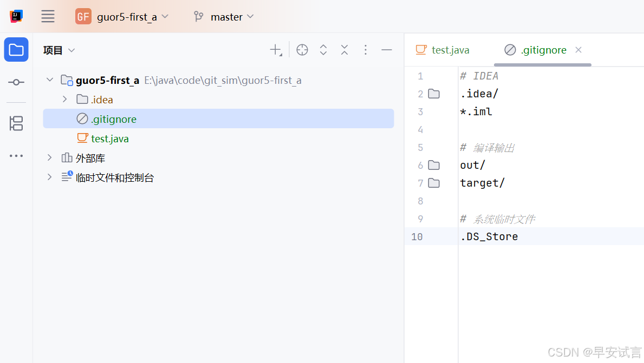The width and height of the screenshot is (644, 363).
Task: Switch to the test.java editor tab
Action: coord(443,50)
